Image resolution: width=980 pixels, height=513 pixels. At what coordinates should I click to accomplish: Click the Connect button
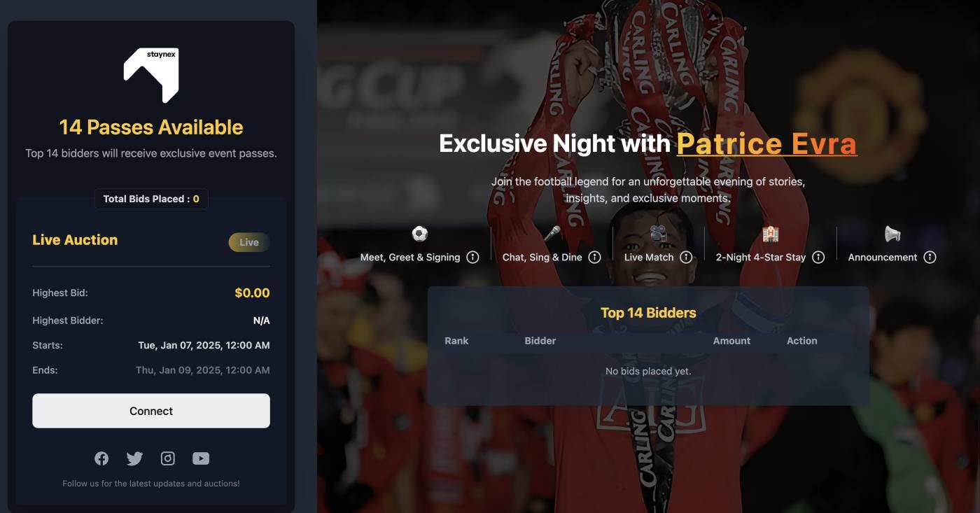151,411
